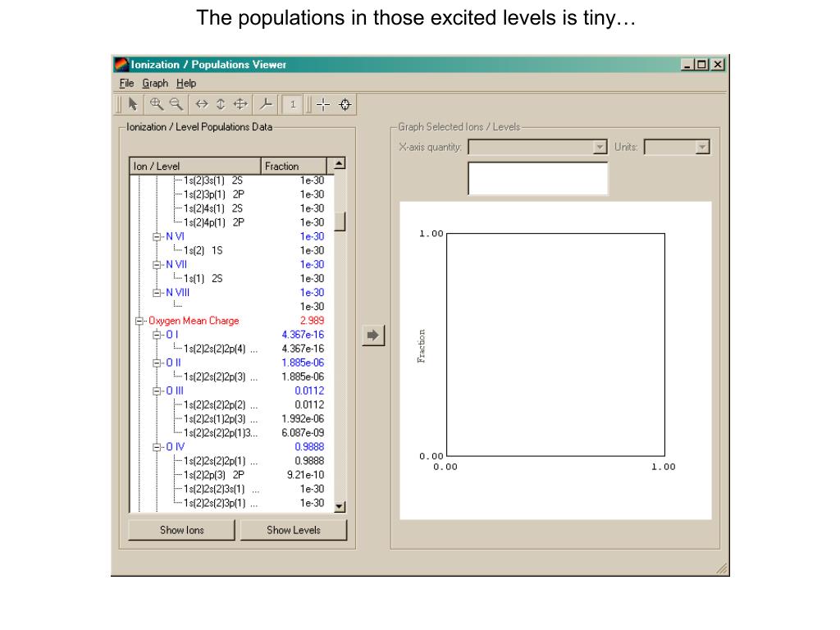This screenshot has height=630, width=840.
Task: Collapse the Oxygen Mean Charge node
Action: 139,321
